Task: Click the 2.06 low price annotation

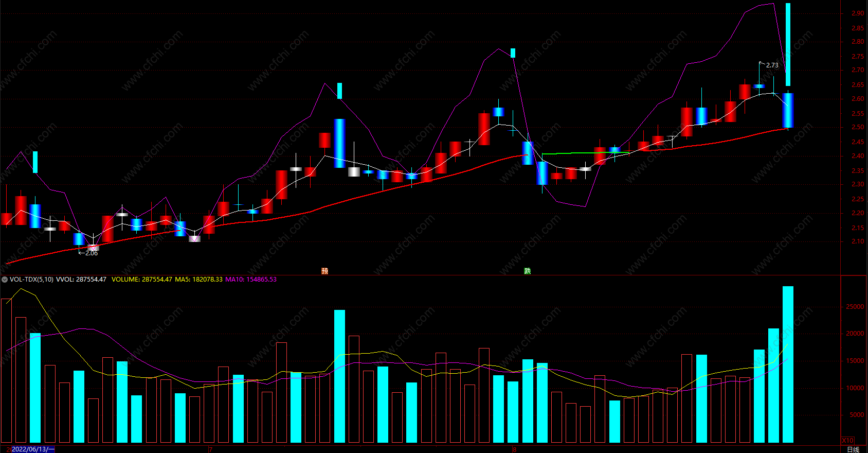Action: click(92, 253)
